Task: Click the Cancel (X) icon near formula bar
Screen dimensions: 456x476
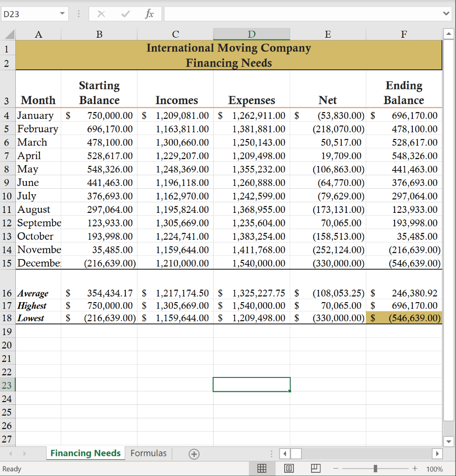Action: pos(101,13)
